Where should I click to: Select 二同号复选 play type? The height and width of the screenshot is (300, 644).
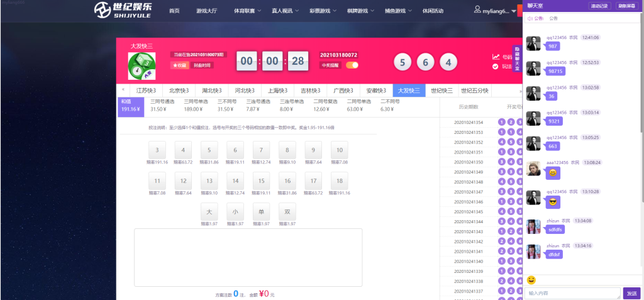[325, 105]
